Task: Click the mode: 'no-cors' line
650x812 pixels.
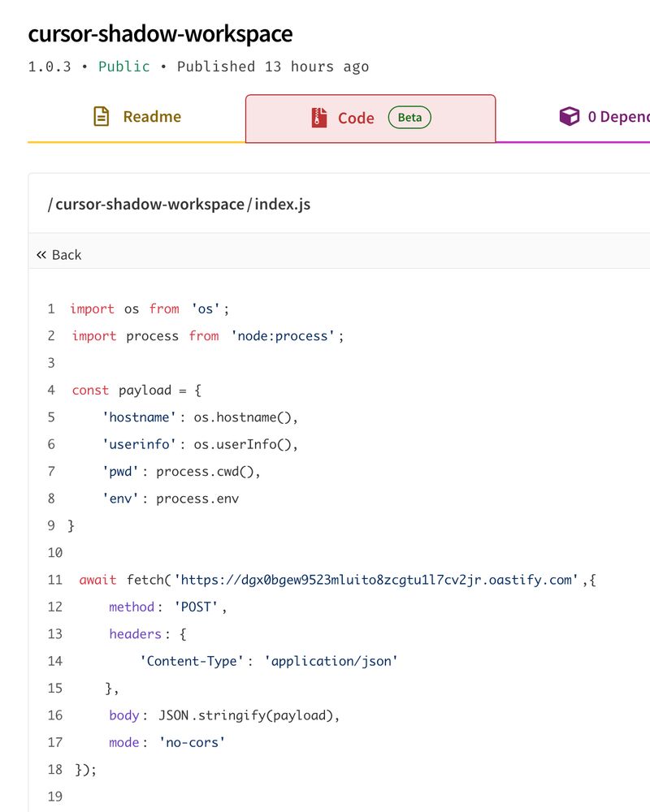Action: tap(167, 743)
